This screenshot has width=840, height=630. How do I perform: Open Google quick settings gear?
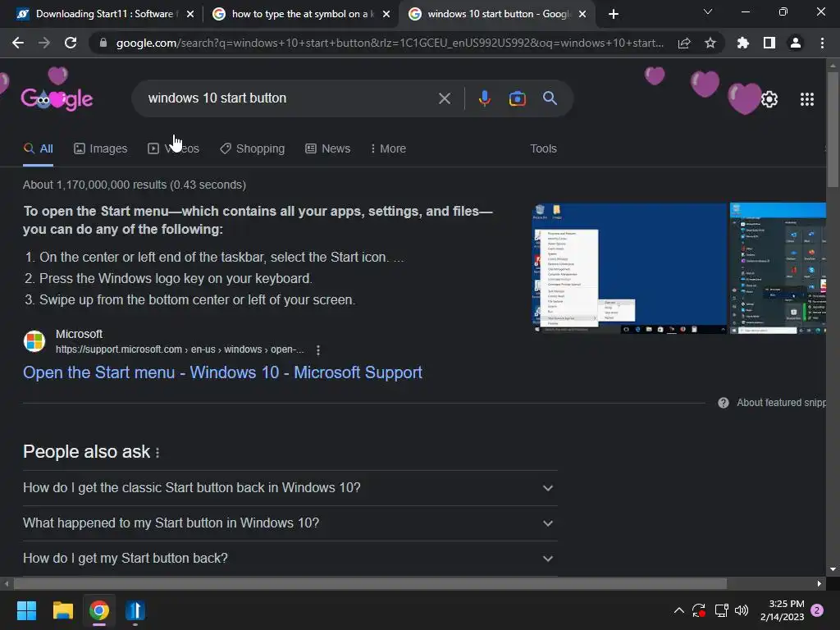point(769,99)
